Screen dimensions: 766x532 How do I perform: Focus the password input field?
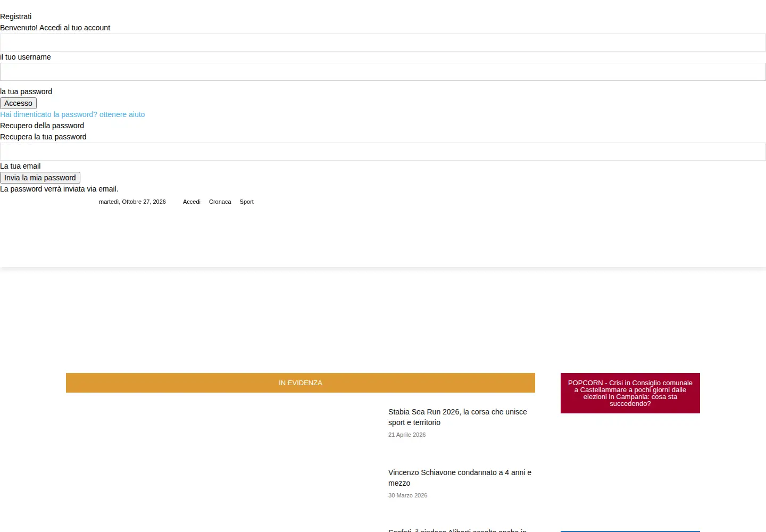coord(383,72)
